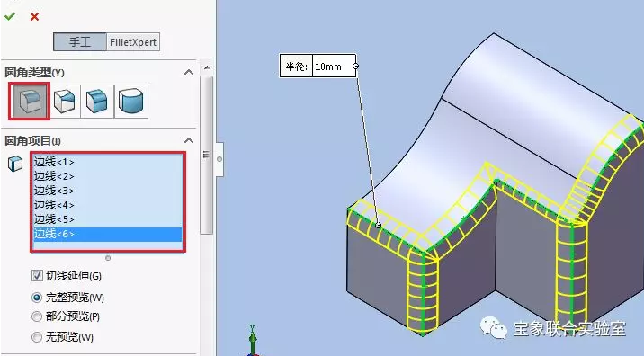Select 边线<6> in the edge list
This screenshot has height=356, width=644.
pyautogui.click(x=108, y=234)
